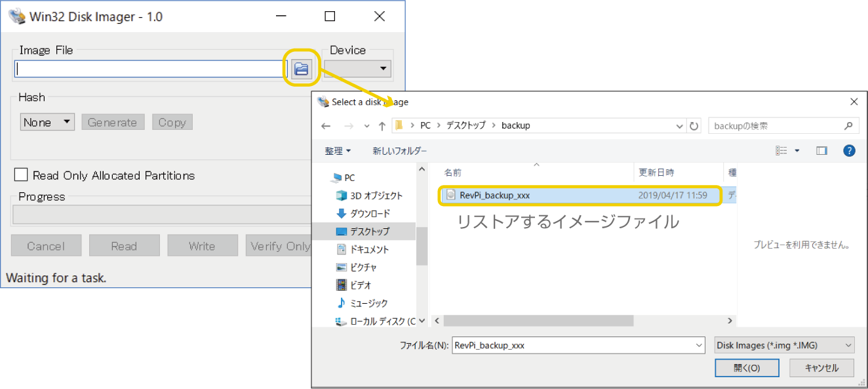Close the Win32 Disk Imager window
The height and width of the screenshot is (389, 868).
[x=379, y=16]
